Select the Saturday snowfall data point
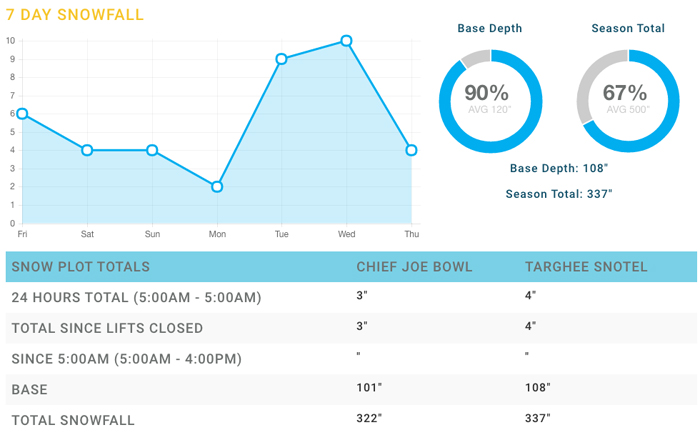Image resolution: width=700 pixels, height=435 pixels. click(87, 150)
